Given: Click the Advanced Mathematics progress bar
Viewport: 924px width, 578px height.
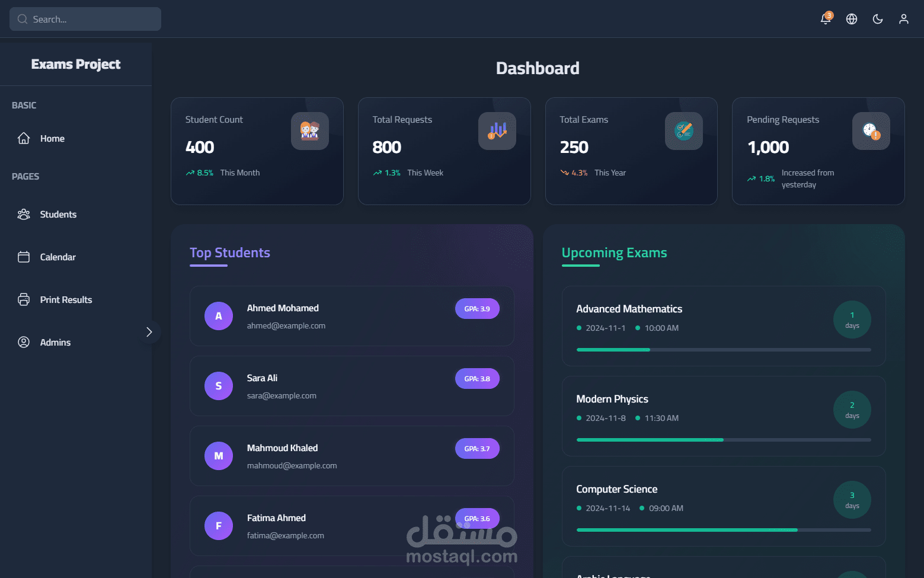Looking at the screenshot, I should point(724,350).
